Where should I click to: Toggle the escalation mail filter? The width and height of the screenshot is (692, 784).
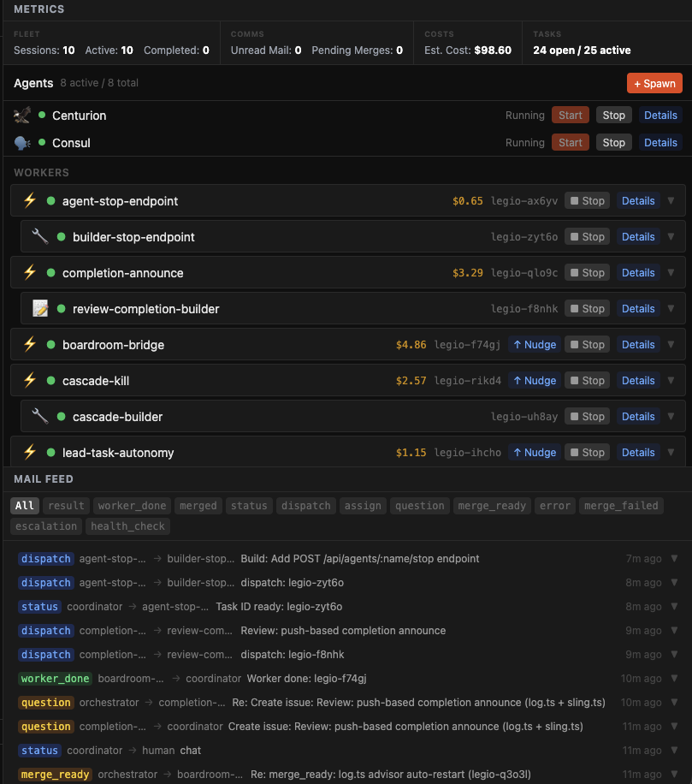(x=45, y=526)
